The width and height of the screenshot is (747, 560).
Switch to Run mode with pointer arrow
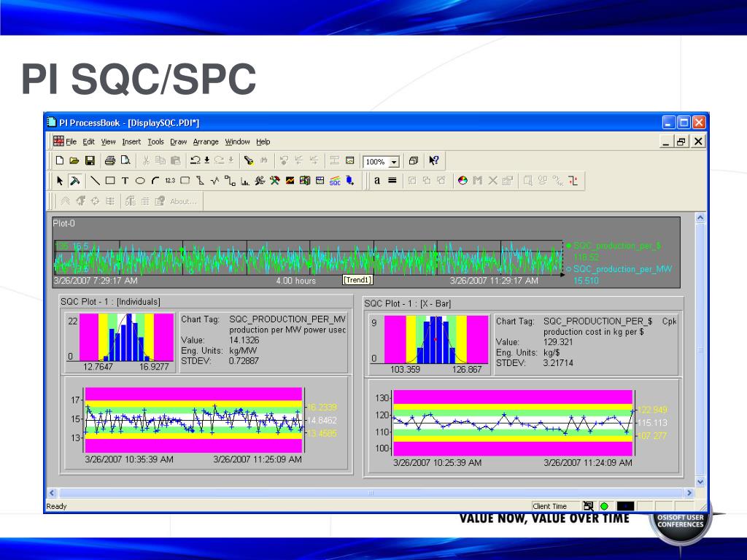[60, 181]
